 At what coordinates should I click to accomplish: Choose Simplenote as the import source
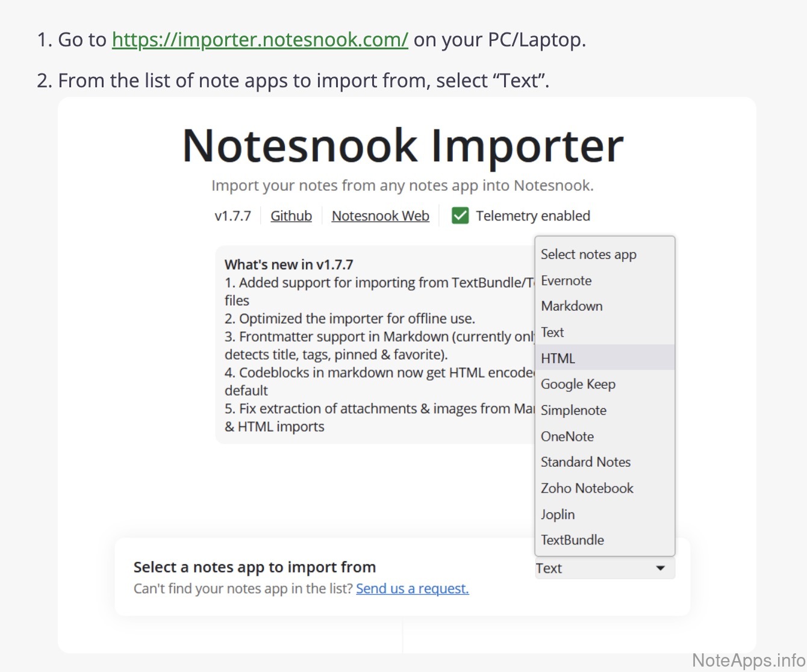pos(573,410)
